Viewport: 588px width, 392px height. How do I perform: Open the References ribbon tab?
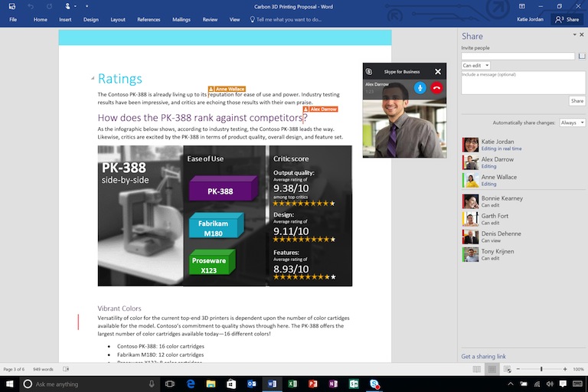(149, 19)
